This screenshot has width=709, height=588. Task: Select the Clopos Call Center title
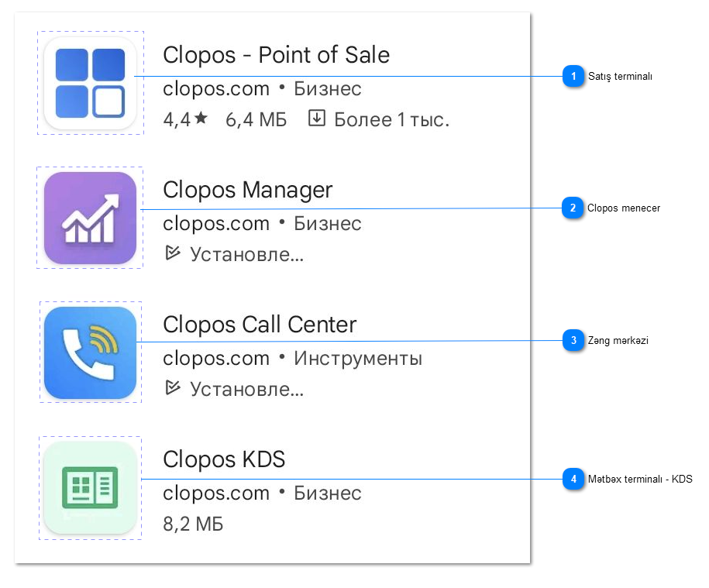tap(260, 325)
